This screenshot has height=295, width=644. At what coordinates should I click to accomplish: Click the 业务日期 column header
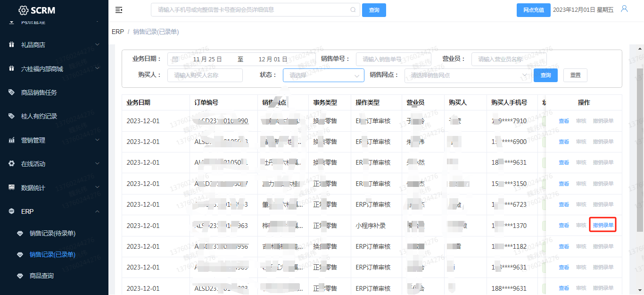(139, 102)
